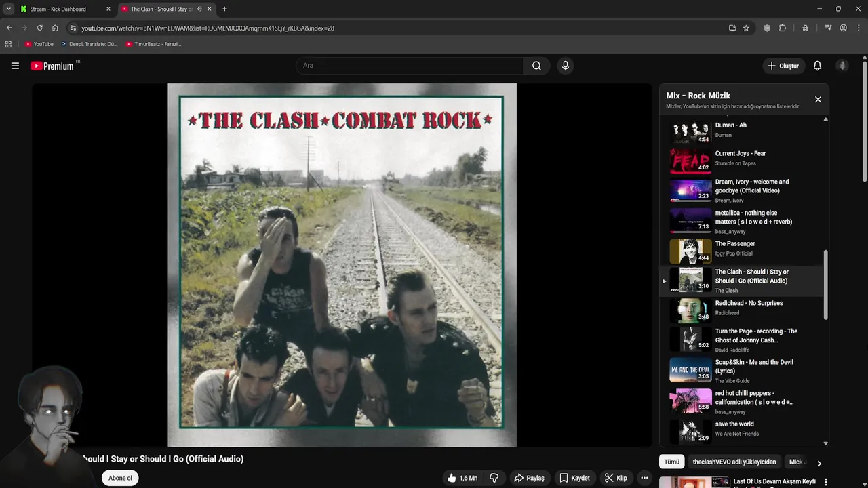Focus the YouTube Ara search field
868x488 pixels.
coord(409,66)
